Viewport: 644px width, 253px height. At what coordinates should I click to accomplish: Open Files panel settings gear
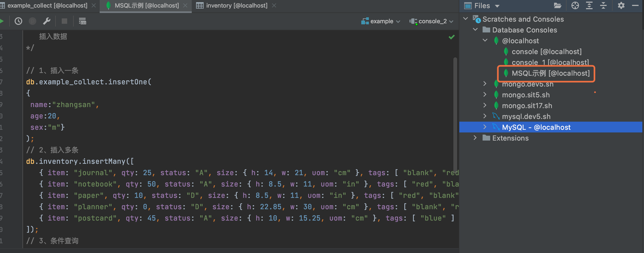(x=621, y=5)
